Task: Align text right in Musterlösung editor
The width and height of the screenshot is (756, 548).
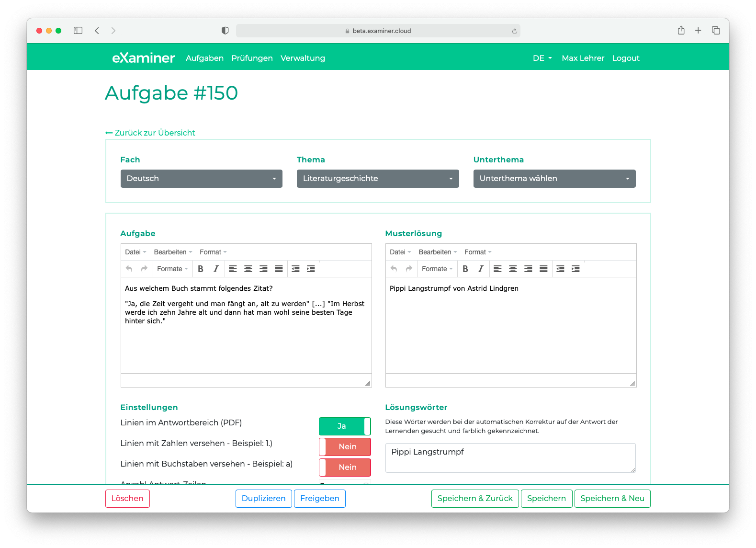Action: [x=528, y=269]
